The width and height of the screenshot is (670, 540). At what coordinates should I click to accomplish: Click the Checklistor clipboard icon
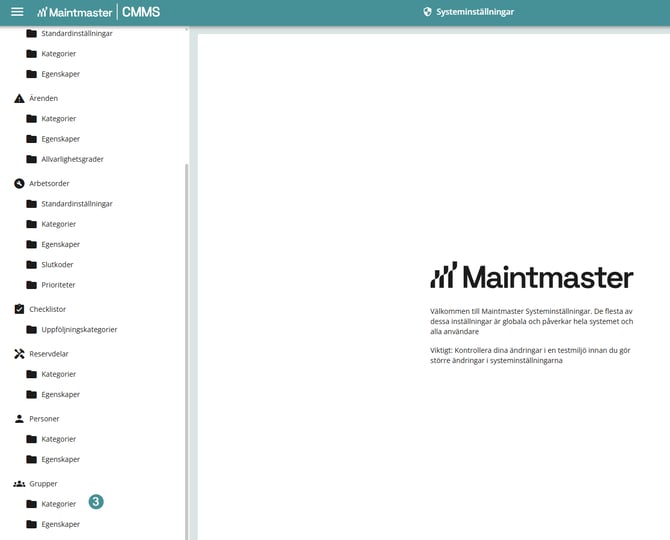pos(19,309)
